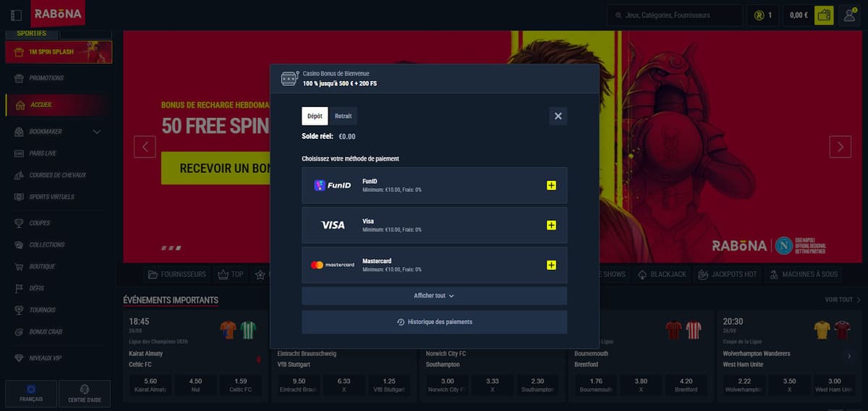Bet on VfB Stuttgart at 1.25
This screenshot has height=411, width=868.
(x=388, y=385)
